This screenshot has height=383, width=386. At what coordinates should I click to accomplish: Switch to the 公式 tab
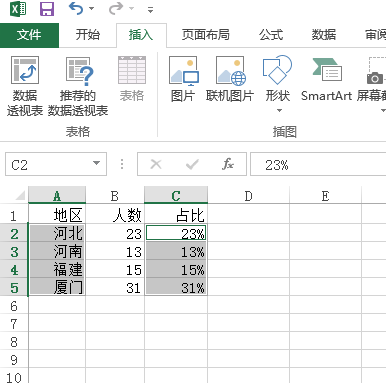coord(271,35)
